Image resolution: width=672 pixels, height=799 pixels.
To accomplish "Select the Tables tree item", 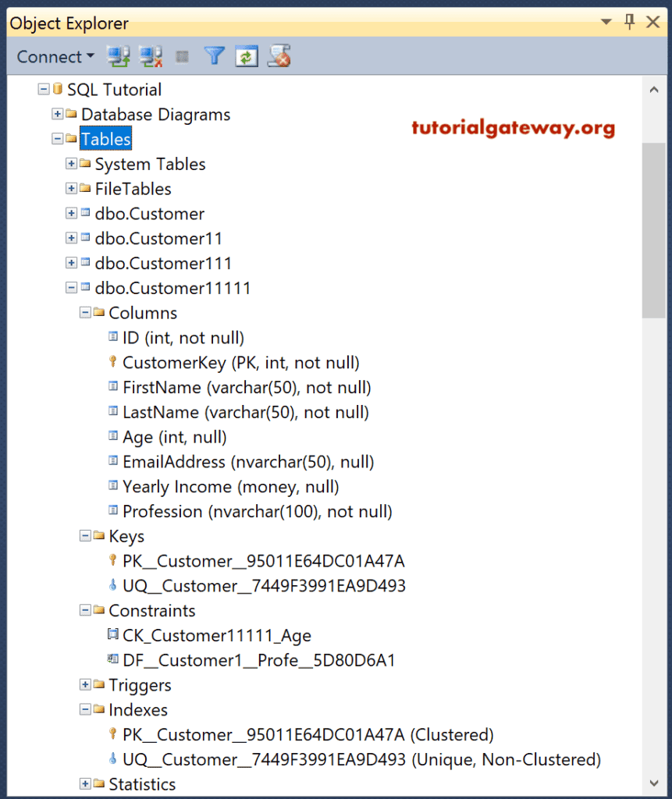I will click(105, 138).
